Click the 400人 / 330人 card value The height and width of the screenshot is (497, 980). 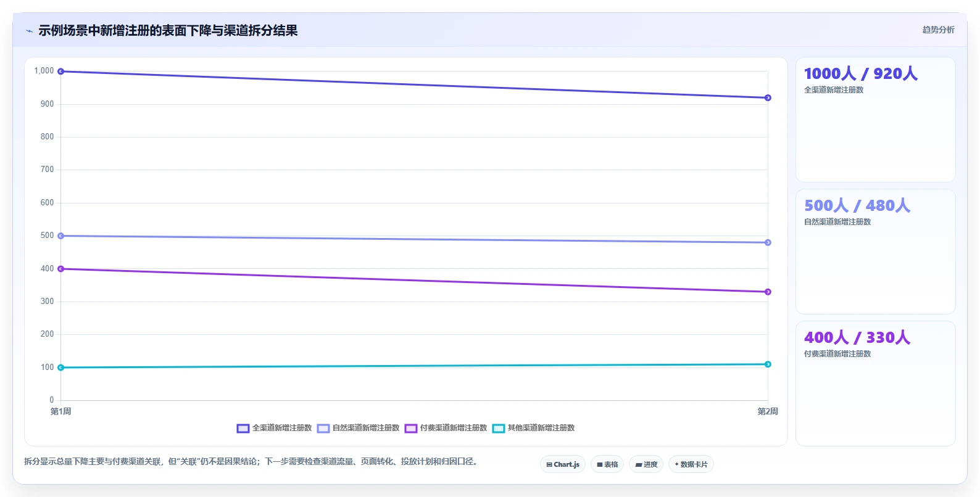[857, 337]
